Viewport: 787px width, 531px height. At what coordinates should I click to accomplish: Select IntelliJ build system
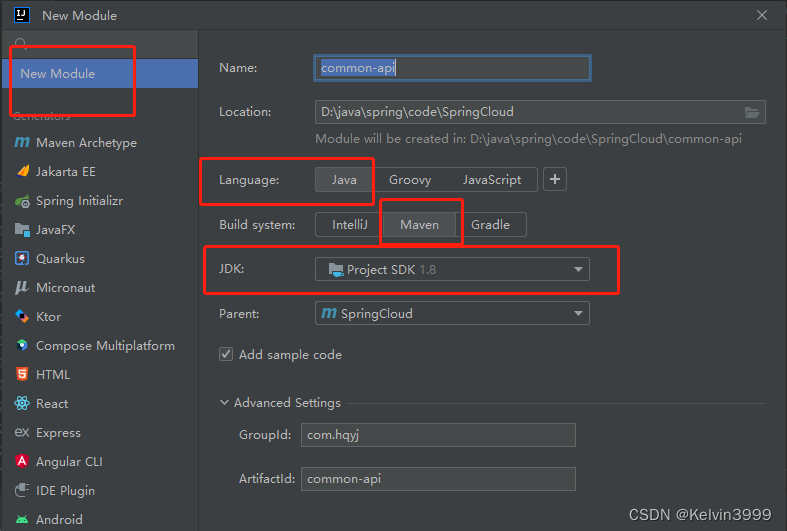pos(349,224)
